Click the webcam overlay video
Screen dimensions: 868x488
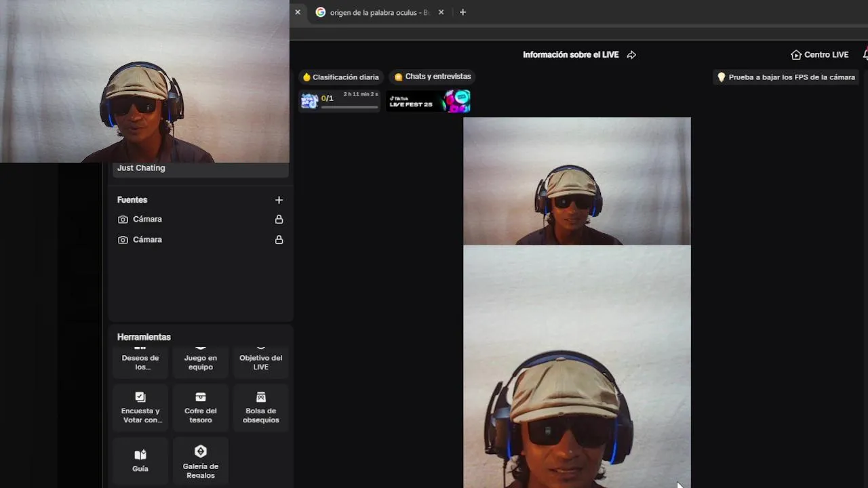coord(144,81)
